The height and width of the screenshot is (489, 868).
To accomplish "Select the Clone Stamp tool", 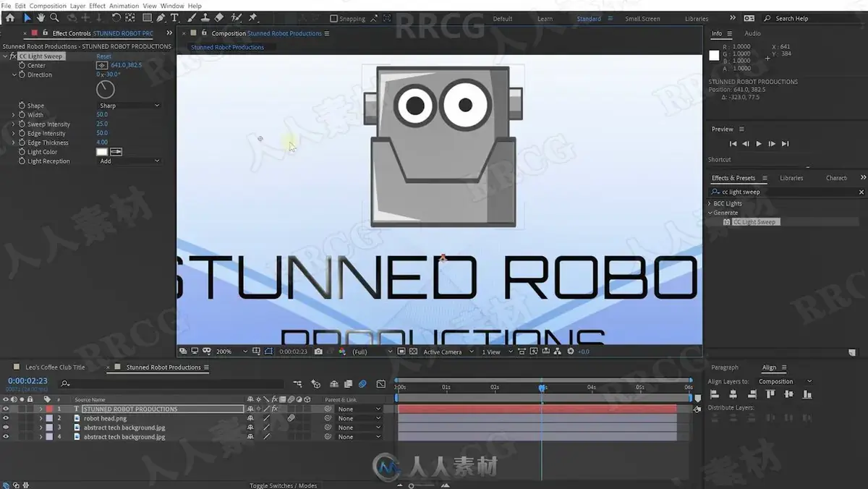I will click(205, 17).
